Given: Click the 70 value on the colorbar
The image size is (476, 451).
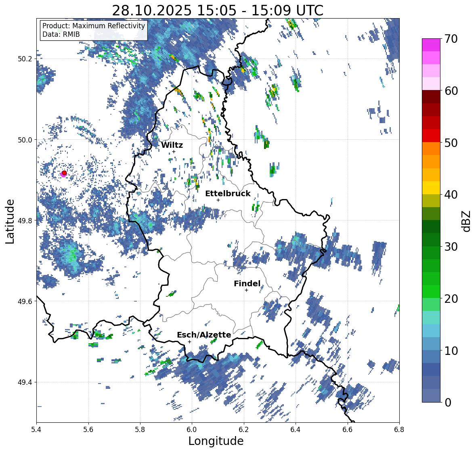Looking at the screenshot, I should 451,39.
